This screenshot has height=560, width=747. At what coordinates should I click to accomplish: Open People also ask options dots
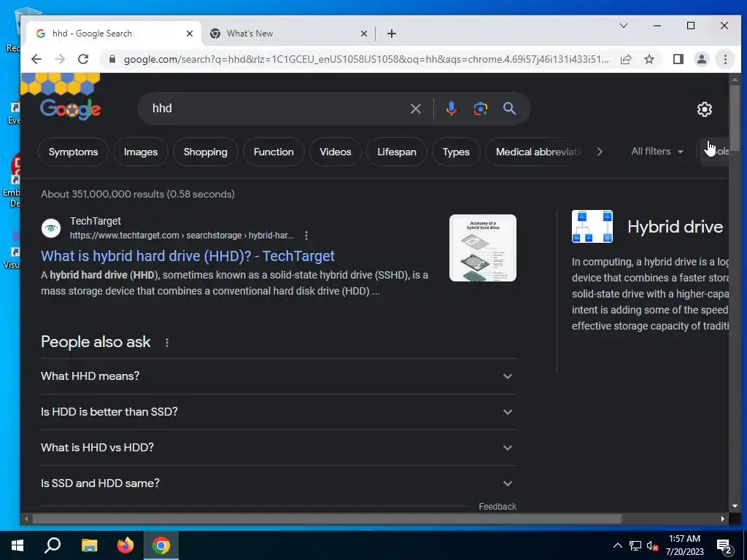point(167,343)
